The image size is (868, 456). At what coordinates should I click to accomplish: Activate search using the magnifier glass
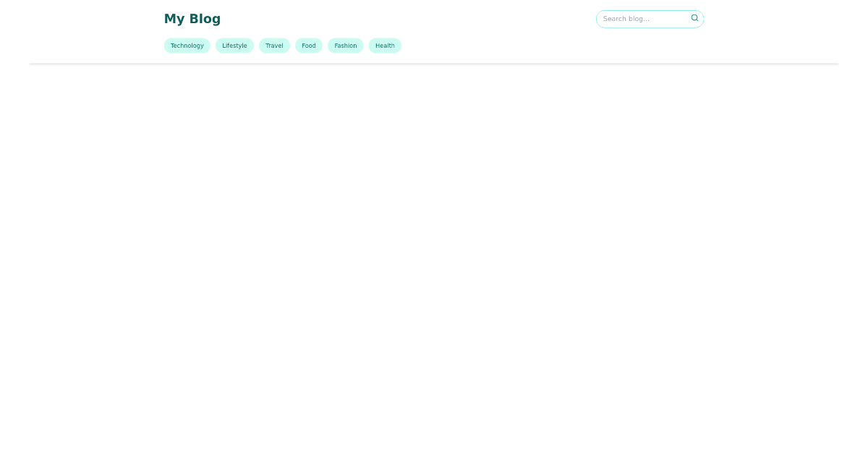pos(694,18)
